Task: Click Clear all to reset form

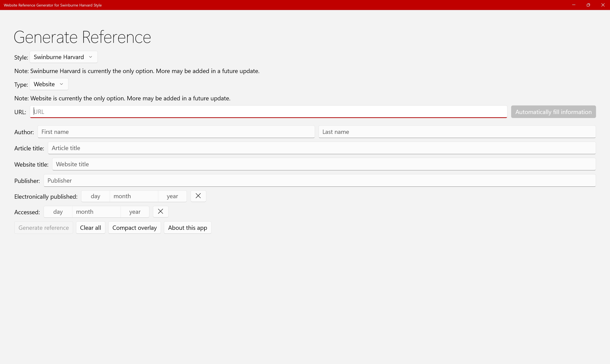Action: 90,227
